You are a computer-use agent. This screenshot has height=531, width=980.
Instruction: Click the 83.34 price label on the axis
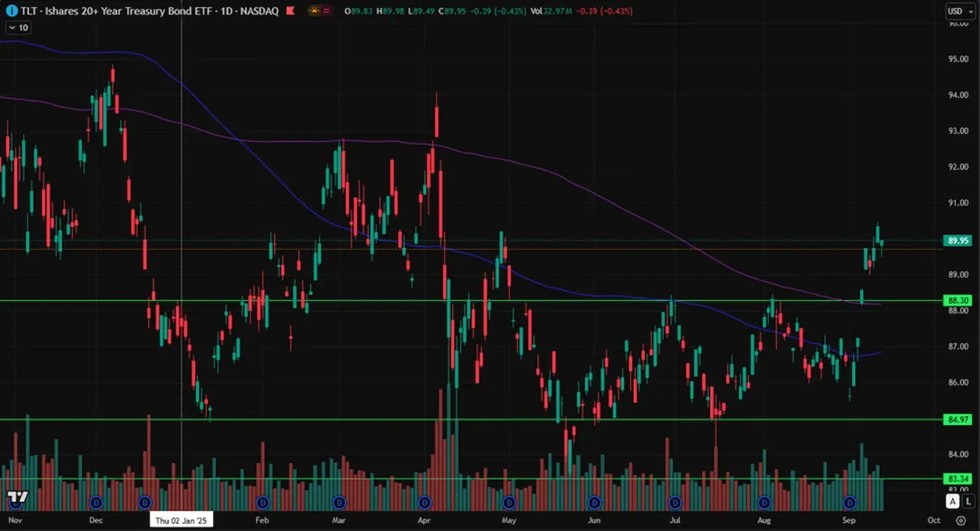958,479
